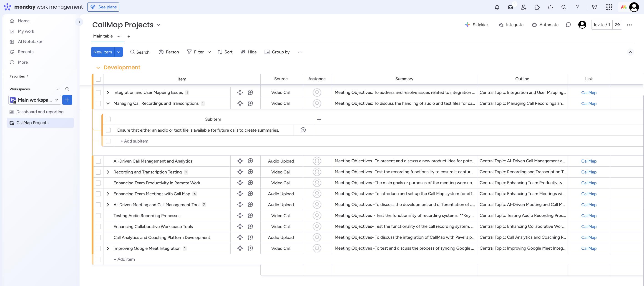Open workspaces options ellipsis in sidebar
644x286 pixels.
(x=58, y=89)
